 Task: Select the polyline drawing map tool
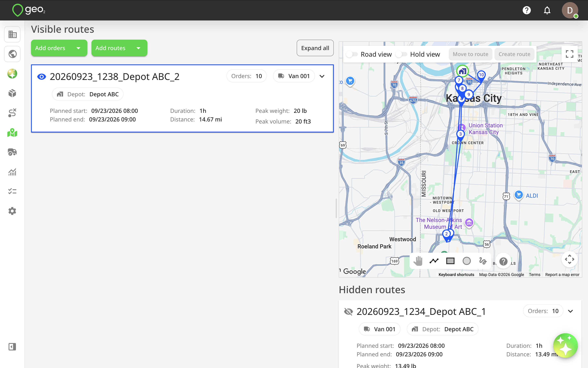[x=434, y=261]
